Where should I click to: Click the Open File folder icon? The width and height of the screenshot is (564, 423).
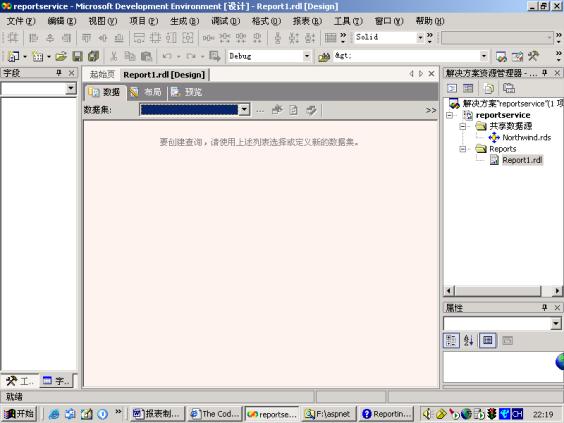(x=61, y=56)
